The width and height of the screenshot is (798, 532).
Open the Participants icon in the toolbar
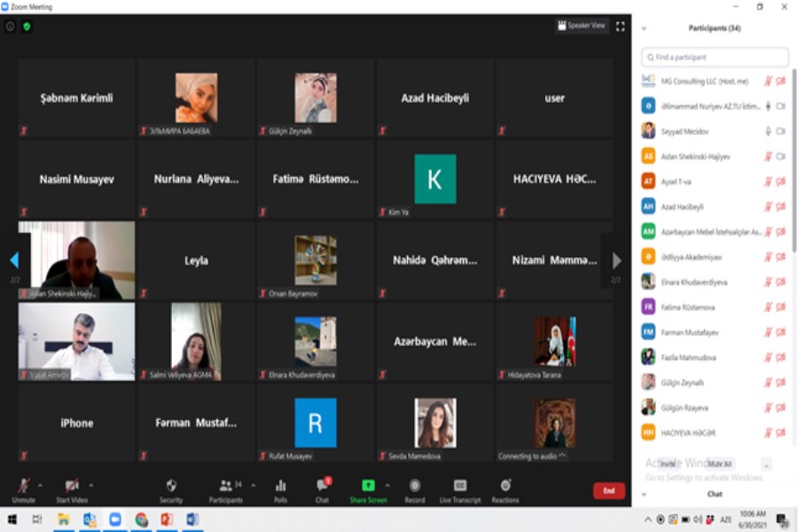pos(225,485)
